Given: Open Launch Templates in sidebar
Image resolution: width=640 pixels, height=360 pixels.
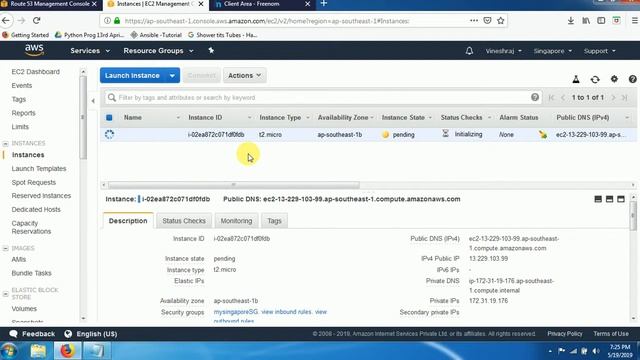Looking at the screenshot, I should coord(39,169).
